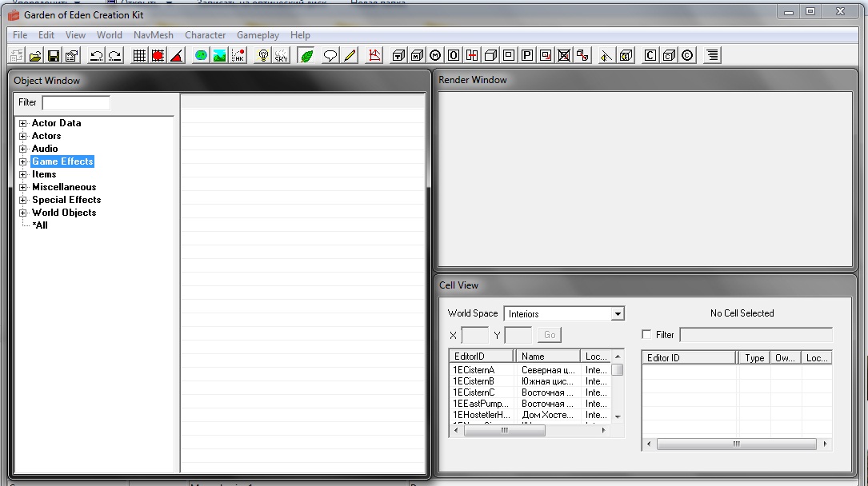Expand the World Objects tree node
This screenshot has width=868, height=486.
(22, 213)
